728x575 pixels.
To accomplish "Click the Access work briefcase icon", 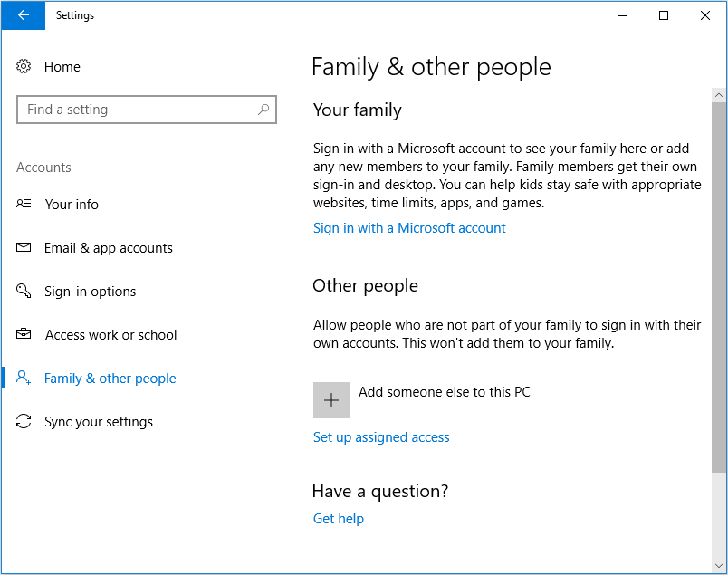I will pyautogui.click(x=24, y=334).
